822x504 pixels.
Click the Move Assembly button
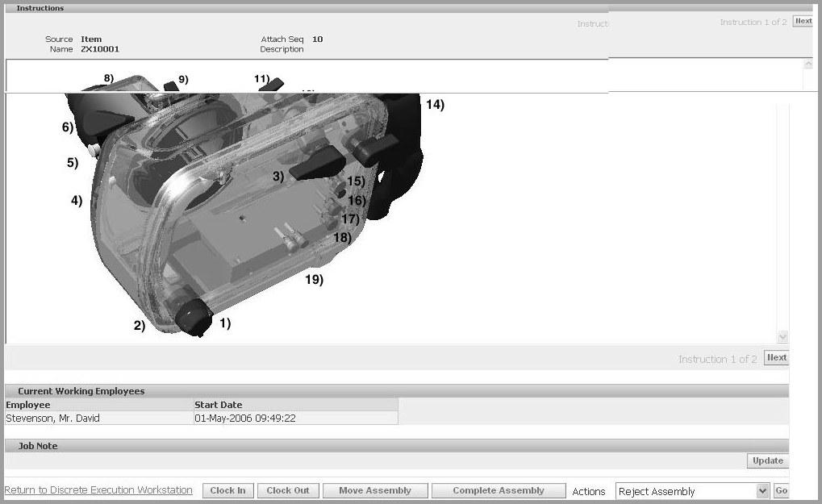[x=375, y=490]
